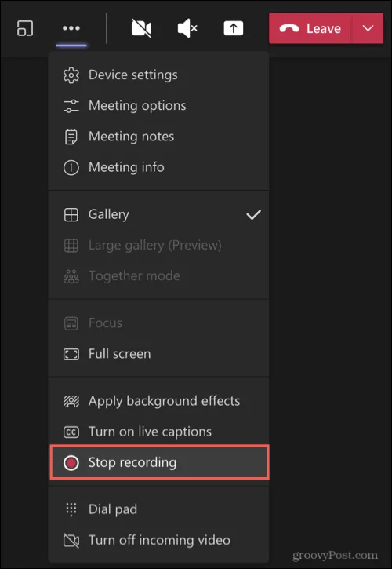The image size is (392, 569).
Task: Turn on live captions label
Action: (x=150, y=432)
